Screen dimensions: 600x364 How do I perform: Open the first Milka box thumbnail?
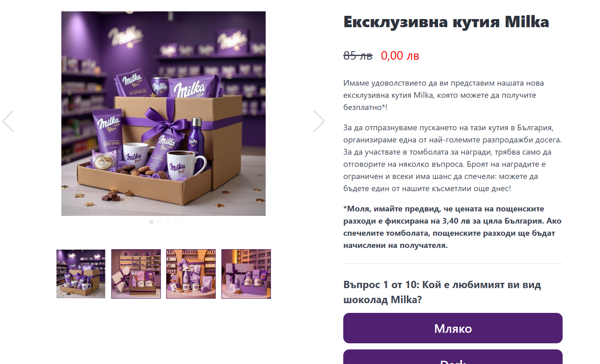pos(81,274)
